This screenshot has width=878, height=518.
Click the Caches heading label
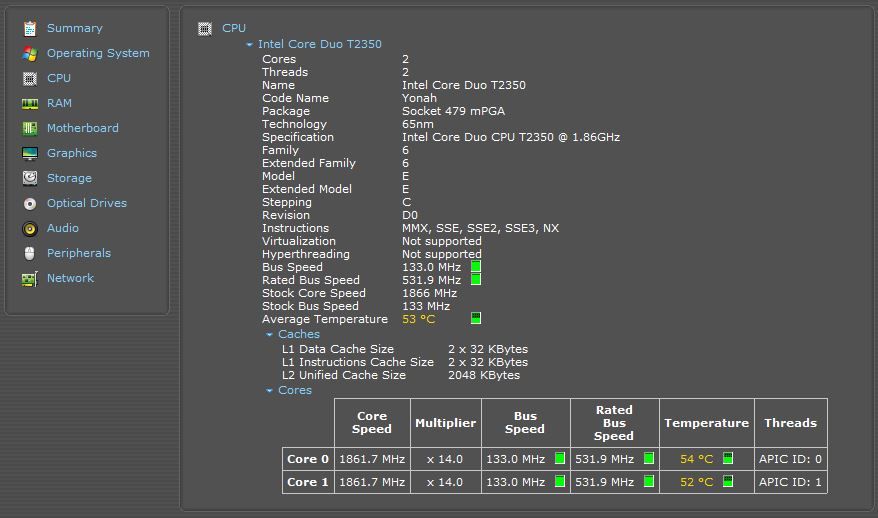pos(299,334)
